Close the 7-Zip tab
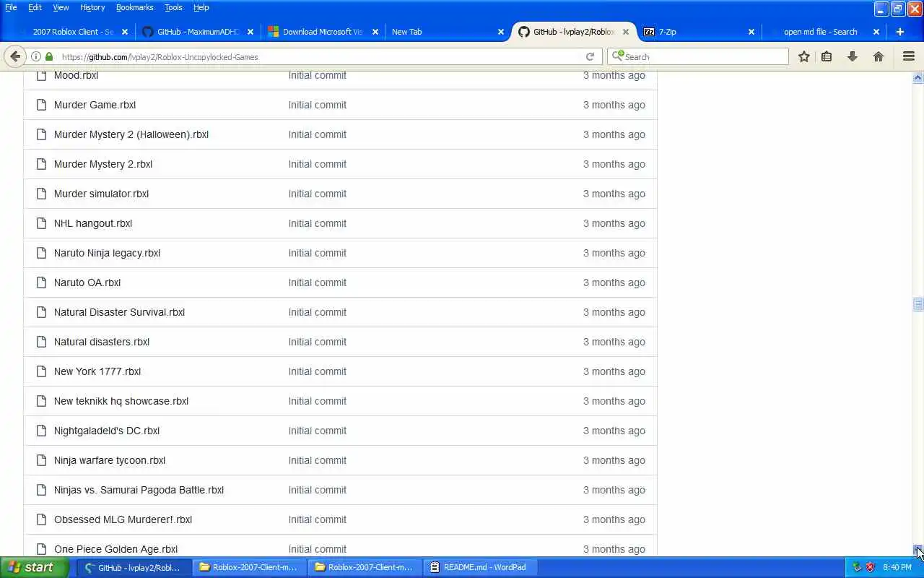Screen dimensions: 924x578 pyautogui.click(x=751, y=32)
